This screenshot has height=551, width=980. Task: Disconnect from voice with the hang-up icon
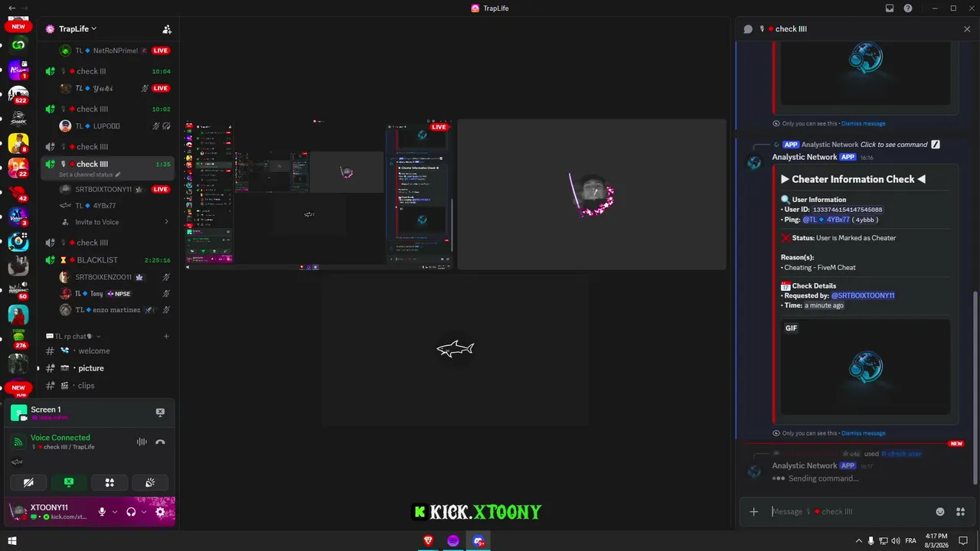pos(160,442)
